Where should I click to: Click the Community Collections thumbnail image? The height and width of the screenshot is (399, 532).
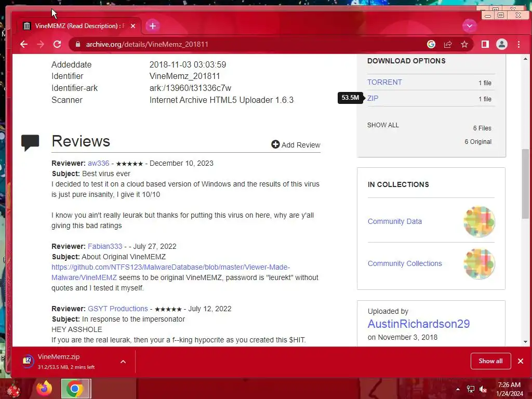[x=479, y=263]
